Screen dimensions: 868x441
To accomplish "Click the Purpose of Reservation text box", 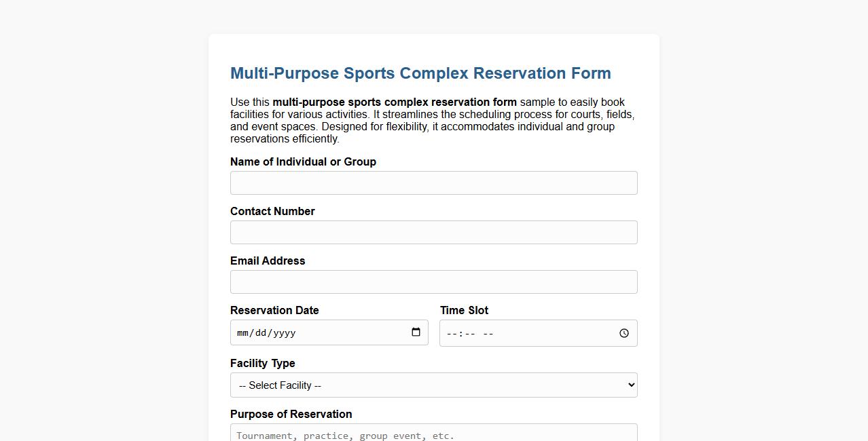I will [433, 434].
